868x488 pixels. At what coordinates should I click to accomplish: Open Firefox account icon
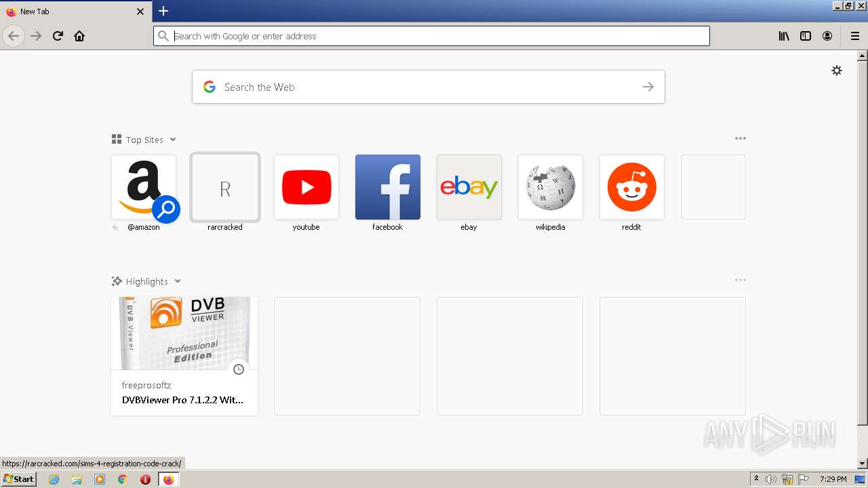827,36
